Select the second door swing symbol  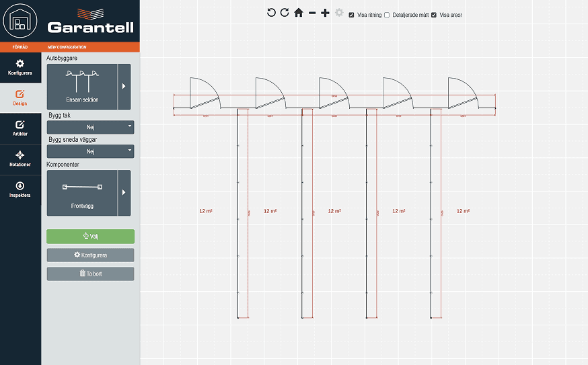pos(270,93)
